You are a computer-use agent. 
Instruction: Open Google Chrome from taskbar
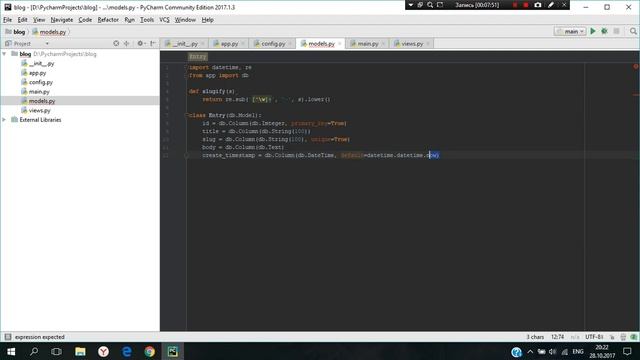(149, 351)
